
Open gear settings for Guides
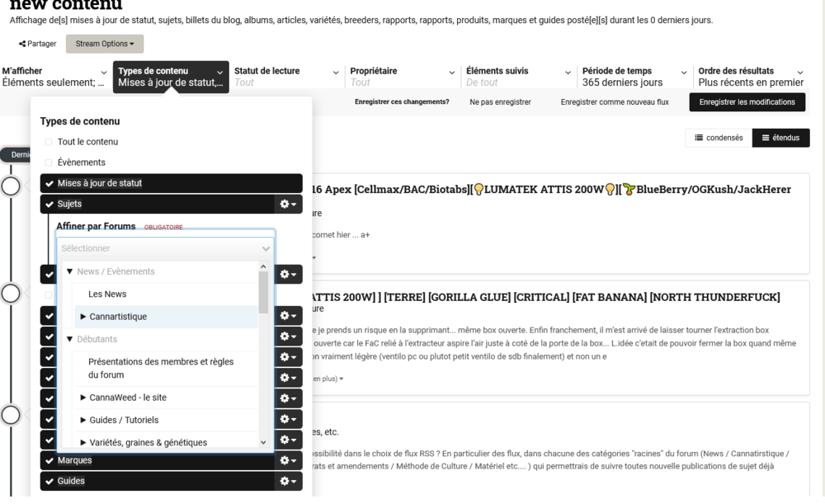288,481
